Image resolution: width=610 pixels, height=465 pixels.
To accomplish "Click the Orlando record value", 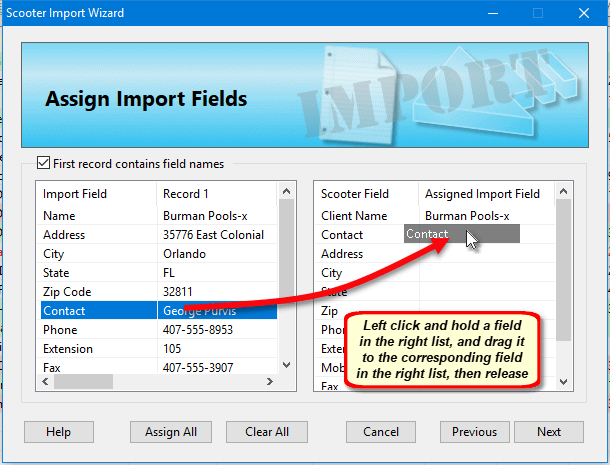I will (184, 254).
